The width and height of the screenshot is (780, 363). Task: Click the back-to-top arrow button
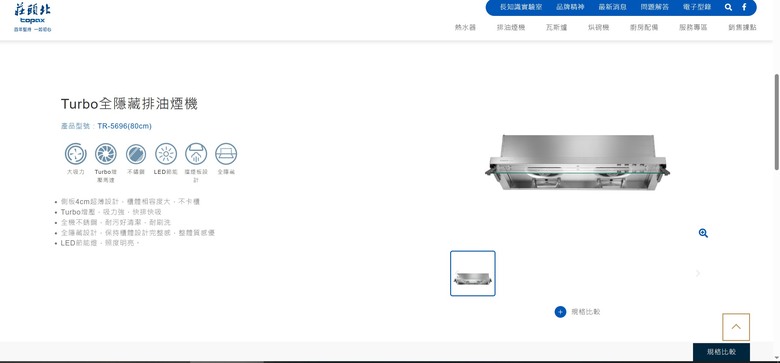(736, 327)
